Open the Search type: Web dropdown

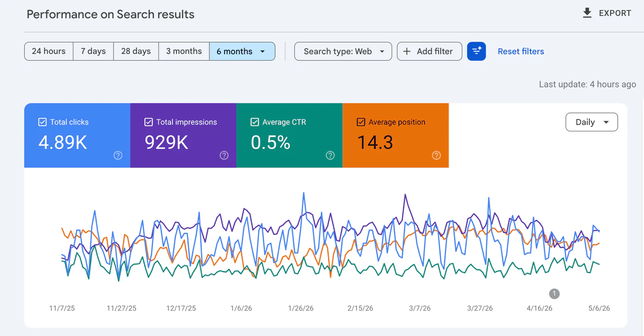click(343, 51)
